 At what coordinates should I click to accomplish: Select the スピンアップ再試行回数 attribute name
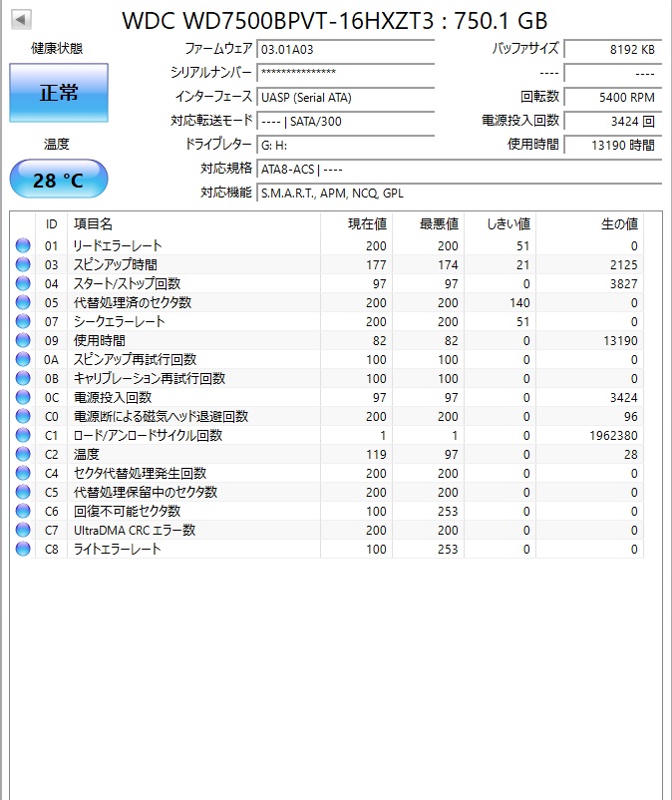(x=136, y=359)
